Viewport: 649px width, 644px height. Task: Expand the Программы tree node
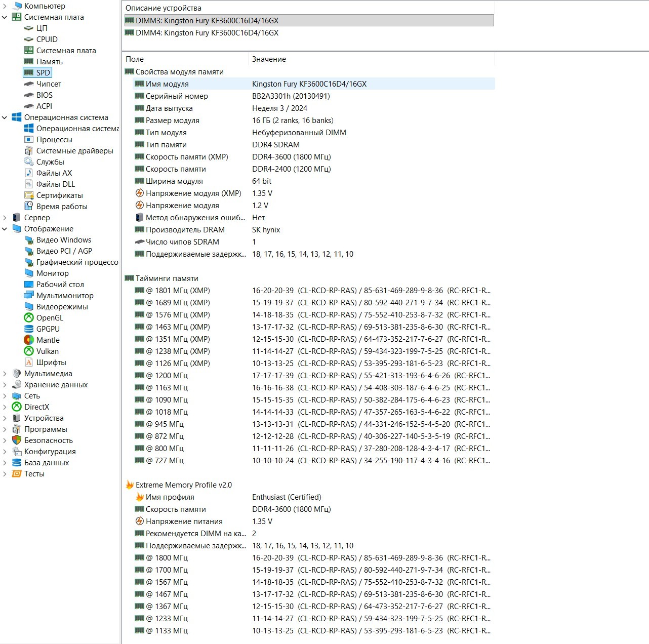pyautogui.click(x=5, y=429)
